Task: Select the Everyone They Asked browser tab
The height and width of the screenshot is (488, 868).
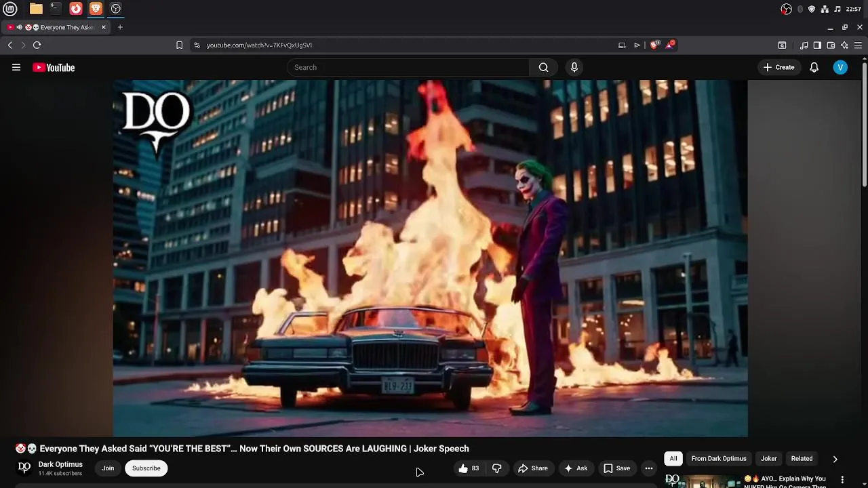Action: [x=57, y=27]
